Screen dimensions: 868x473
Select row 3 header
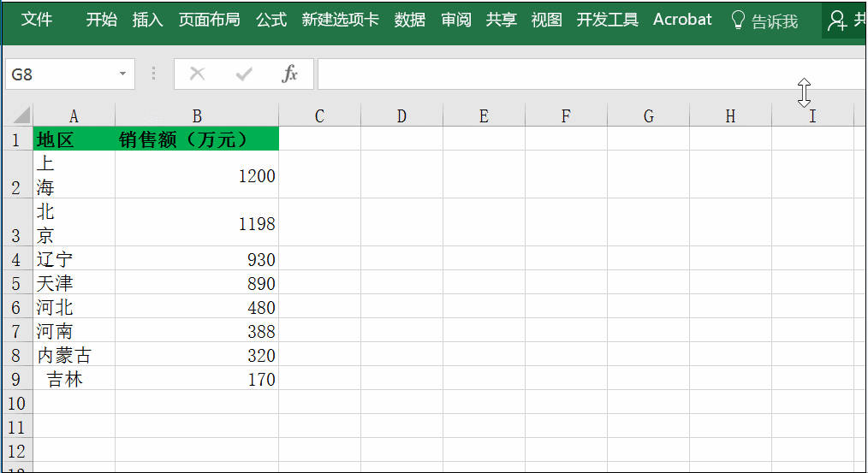[16, 222]
